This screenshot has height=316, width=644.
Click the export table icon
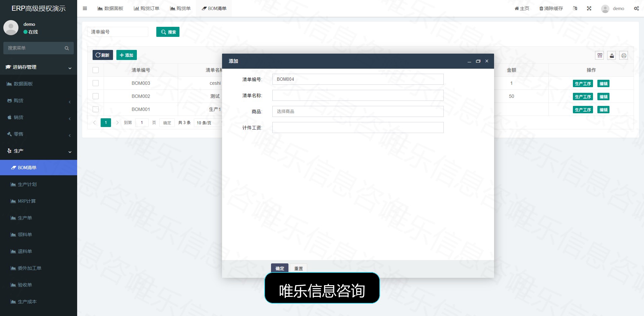pyautogui.click(x=612, y=56)
